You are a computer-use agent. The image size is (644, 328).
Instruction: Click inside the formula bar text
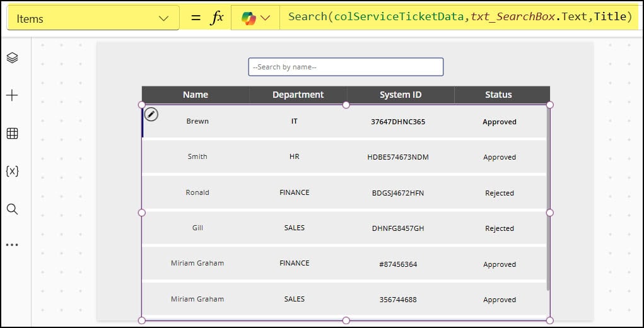(460, 17)
